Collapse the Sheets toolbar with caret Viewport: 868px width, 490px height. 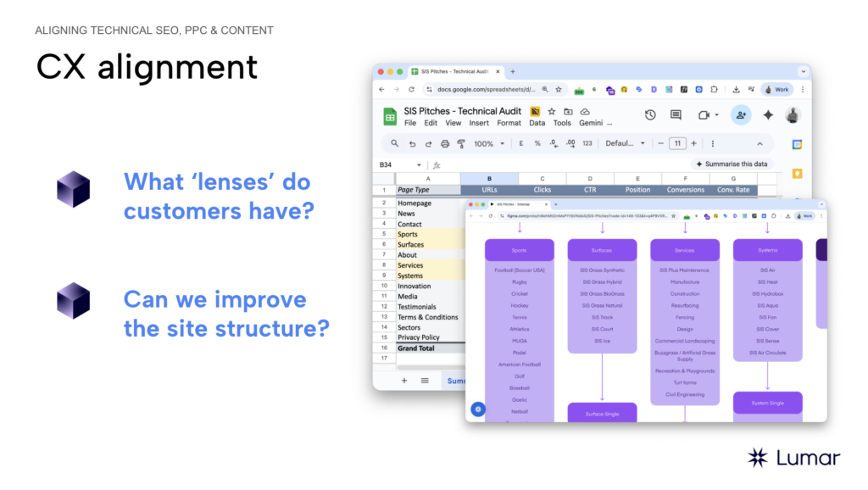[760, 144]
